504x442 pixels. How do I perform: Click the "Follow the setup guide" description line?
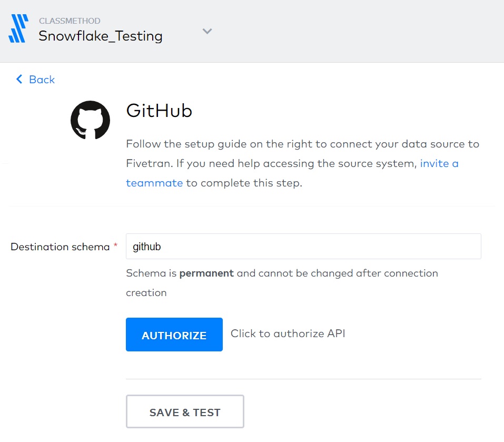[302, 144]
